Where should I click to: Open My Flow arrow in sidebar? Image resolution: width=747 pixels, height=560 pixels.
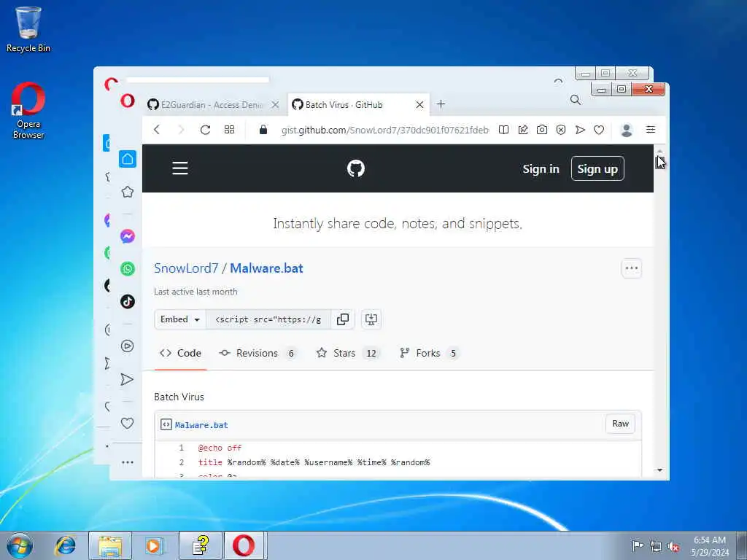tap(127, 379)
